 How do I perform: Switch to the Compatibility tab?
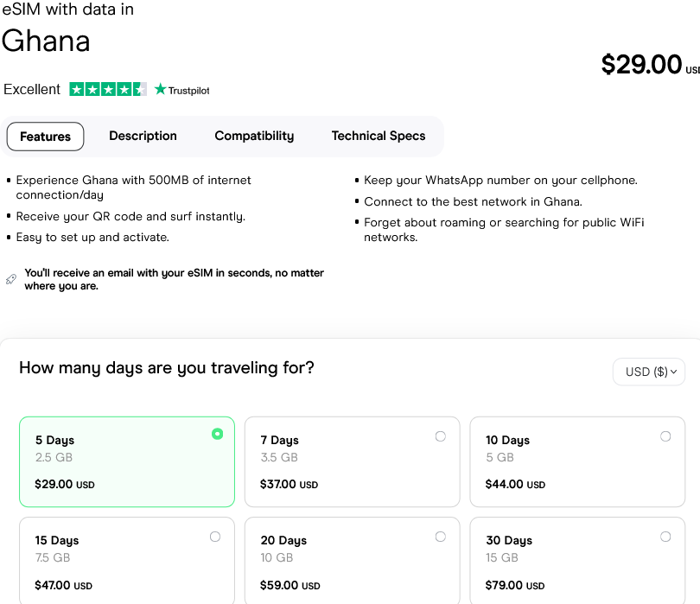pyautogui.click(x=254, y=136)
